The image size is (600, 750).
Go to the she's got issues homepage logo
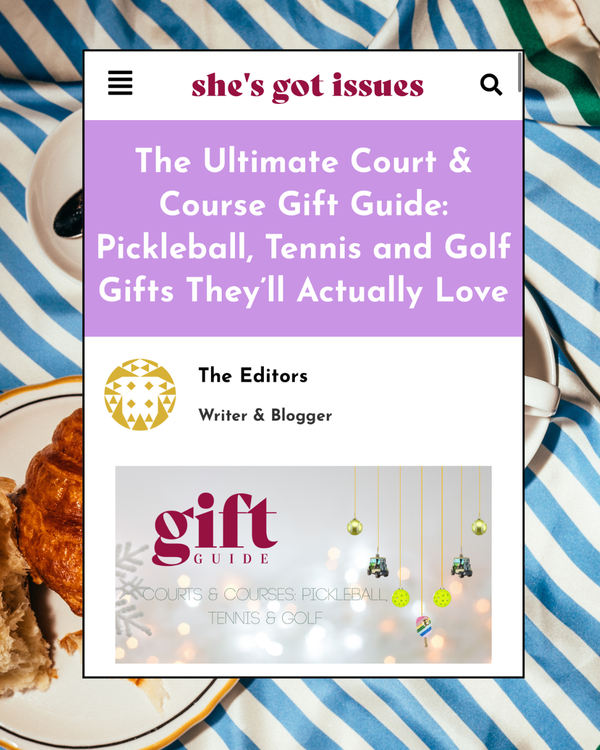pyautogui.click(x=308, y=87)
